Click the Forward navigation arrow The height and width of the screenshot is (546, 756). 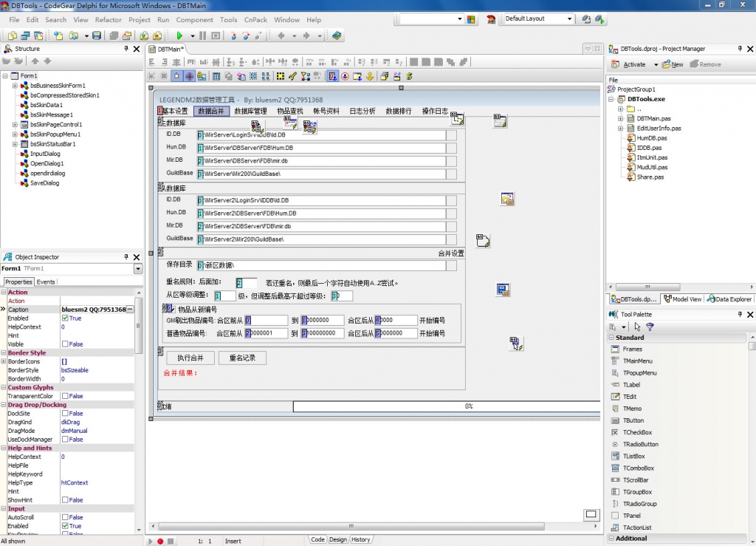coord(306,35)
